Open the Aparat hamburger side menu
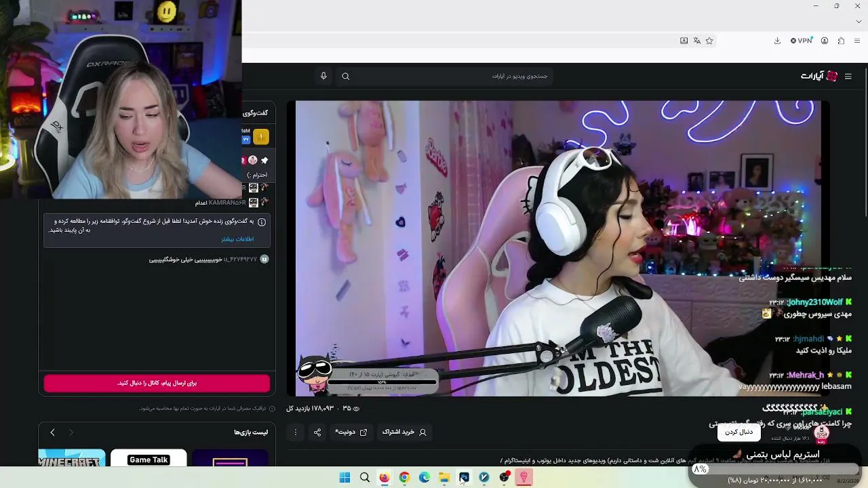Screen dimensions: 868x488 tap(848, 77)
